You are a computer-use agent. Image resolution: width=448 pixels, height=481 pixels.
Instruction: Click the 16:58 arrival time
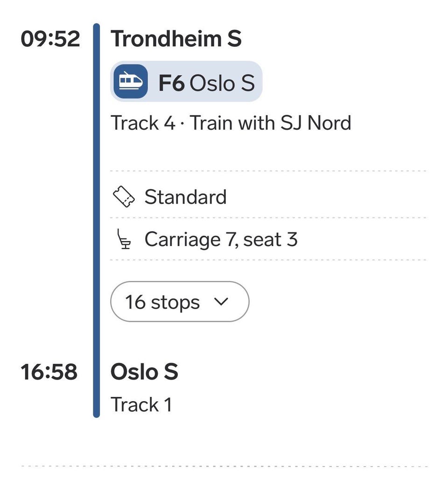49,372
